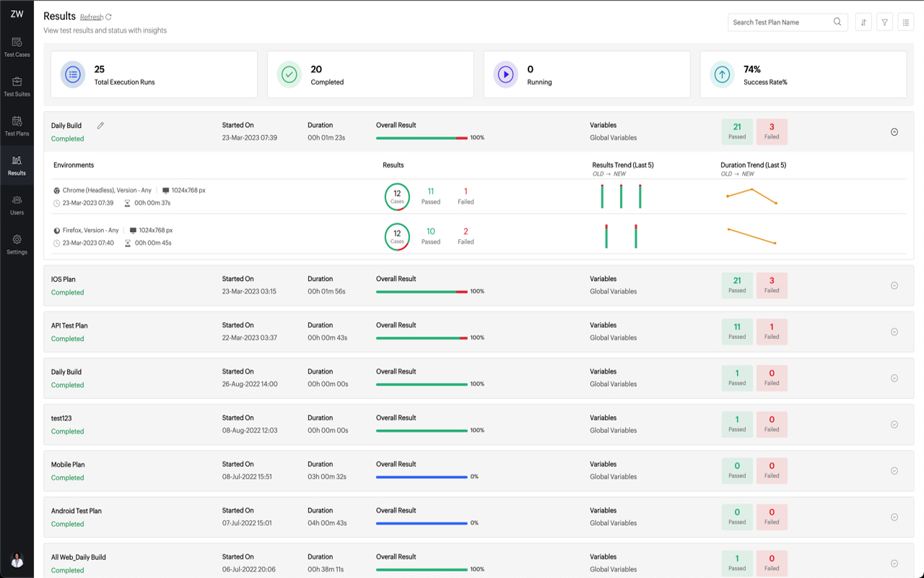Click the search magnifier in Test Plan search
This screenshot has height=578, width=924.
[837, 22]
